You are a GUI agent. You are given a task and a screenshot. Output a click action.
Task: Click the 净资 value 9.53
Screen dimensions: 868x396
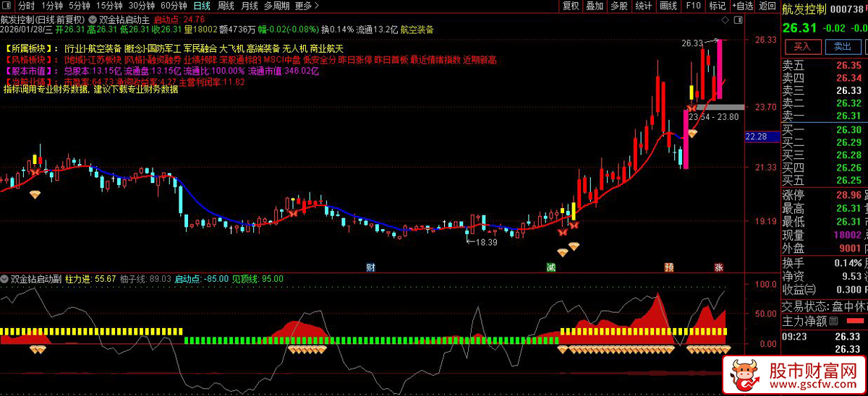(851, 276)
